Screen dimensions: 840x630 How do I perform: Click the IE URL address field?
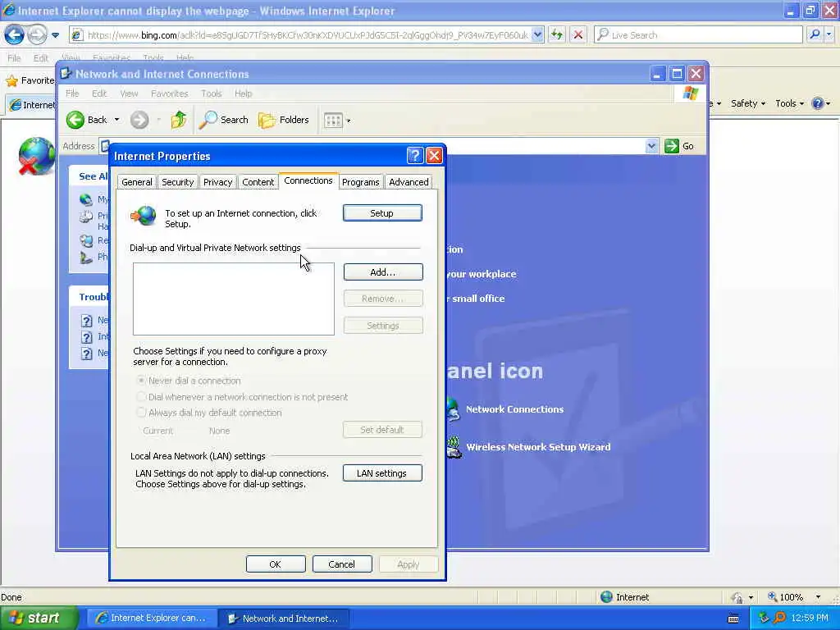click(x=308, y=34)
